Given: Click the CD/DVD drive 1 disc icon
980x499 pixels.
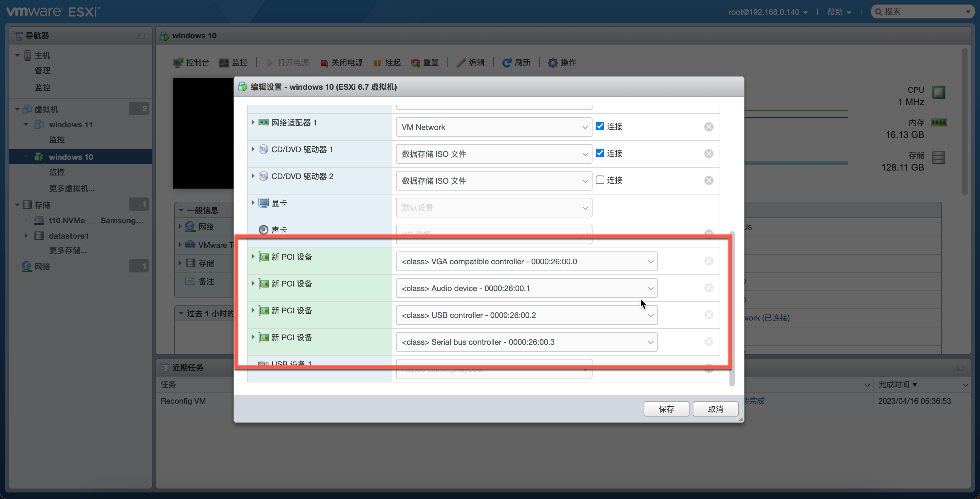Looking at the screenshot, I should tap(263, 150).
